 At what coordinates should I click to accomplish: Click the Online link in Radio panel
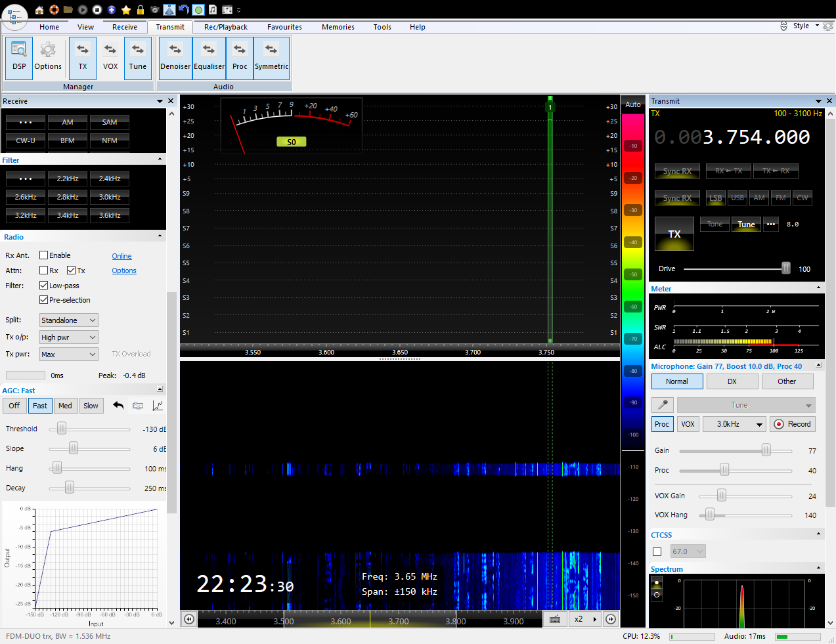click(121, 256)
